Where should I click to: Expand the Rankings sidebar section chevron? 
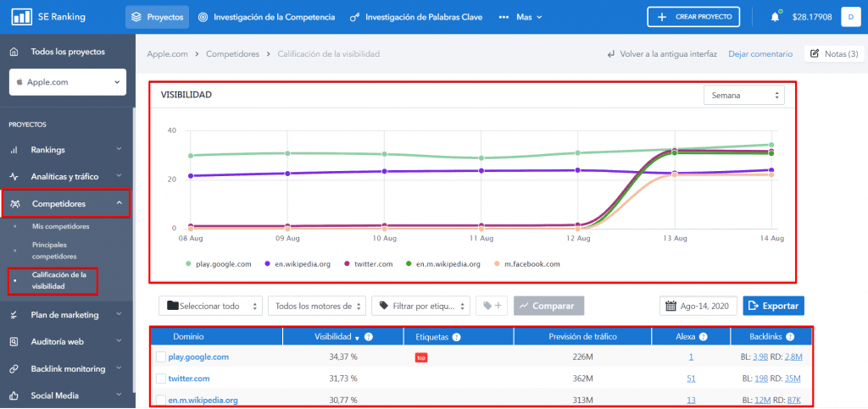119,150
